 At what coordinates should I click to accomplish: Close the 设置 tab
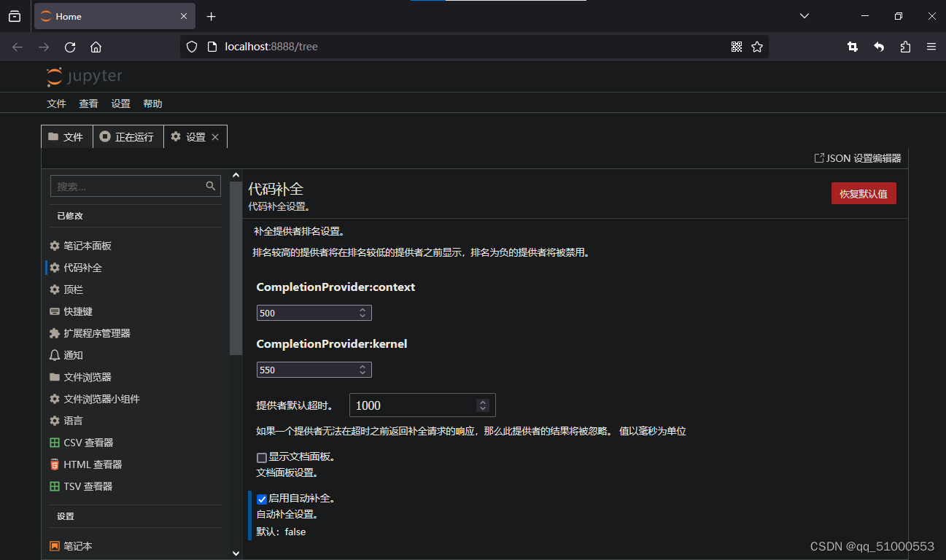215,137
